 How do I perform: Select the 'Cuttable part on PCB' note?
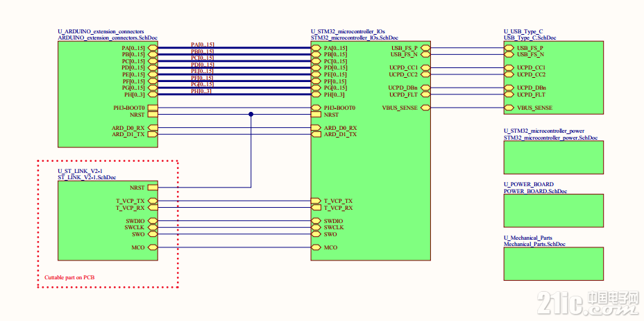69,277
